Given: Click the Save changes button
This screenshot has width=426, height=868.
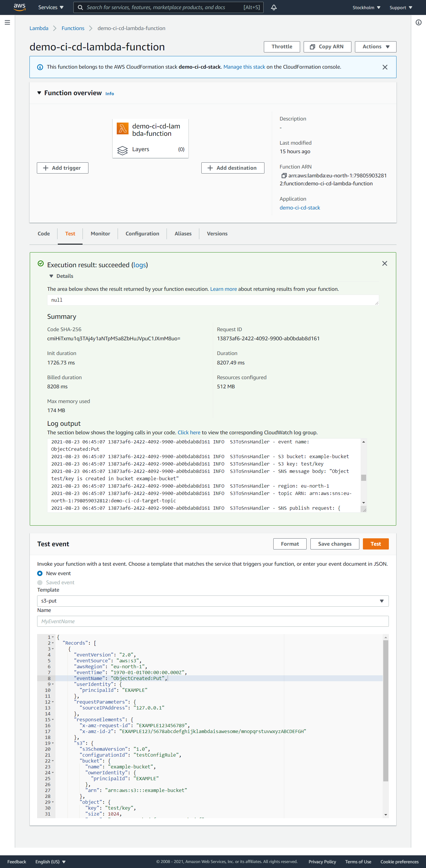Looking at the screenshot, I should click(335, 544).
